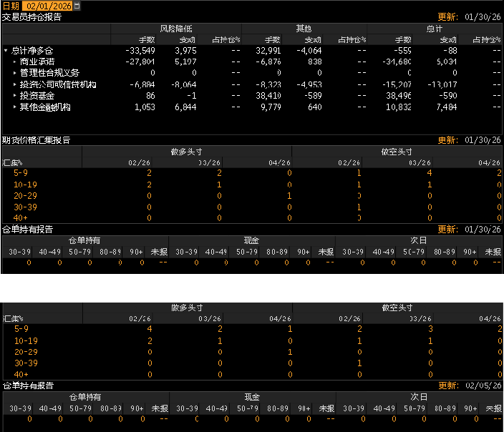
Task: Expand the 投资公司或信贷机构 row arrow
Action: click(x=14, y=84)
